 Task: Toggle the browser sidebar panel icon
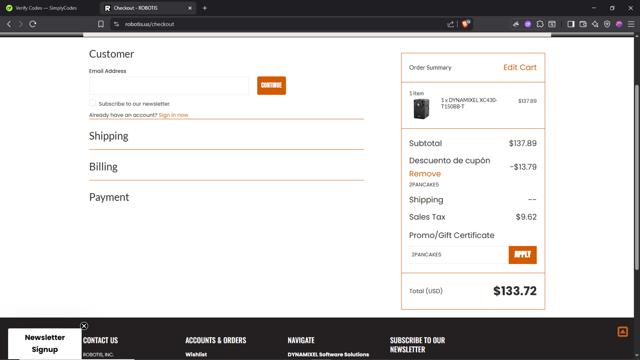coord(571,24)
